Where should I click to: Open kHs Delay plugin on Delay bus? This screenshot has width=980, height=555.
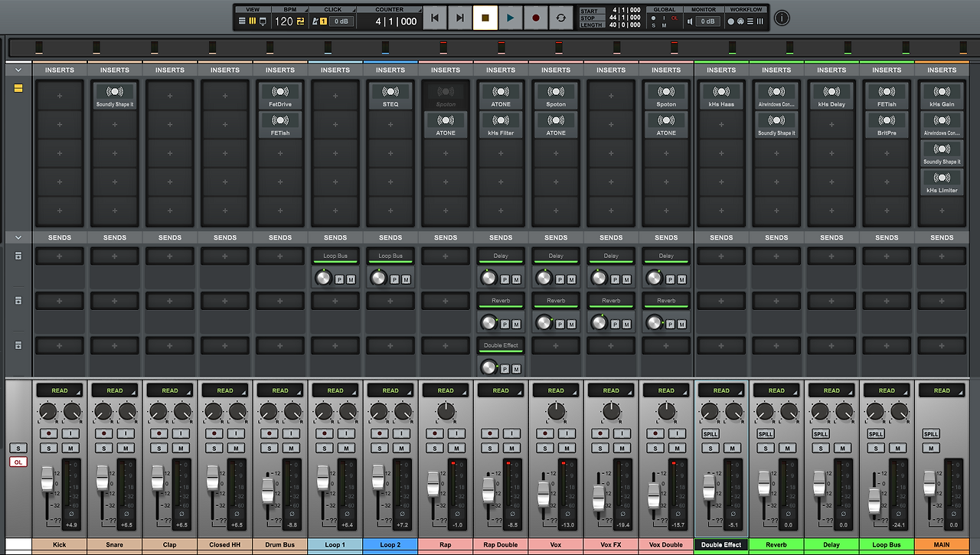point(831,96)
